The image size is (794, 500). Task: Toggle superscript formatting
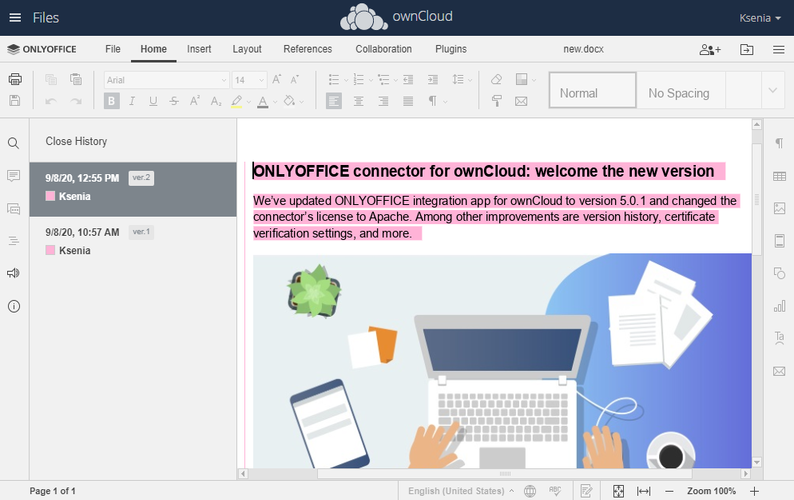point(194,101)
